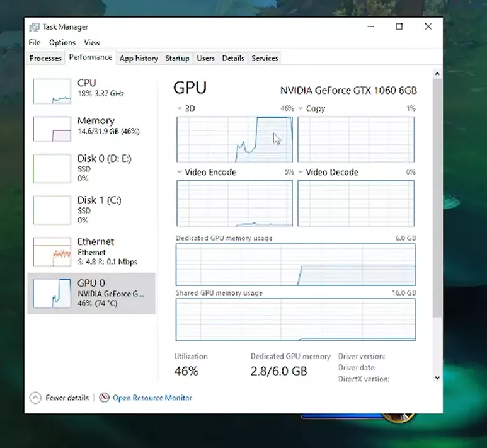
Task: Open Resource Monitor link
Action: (x=152, y=398)
